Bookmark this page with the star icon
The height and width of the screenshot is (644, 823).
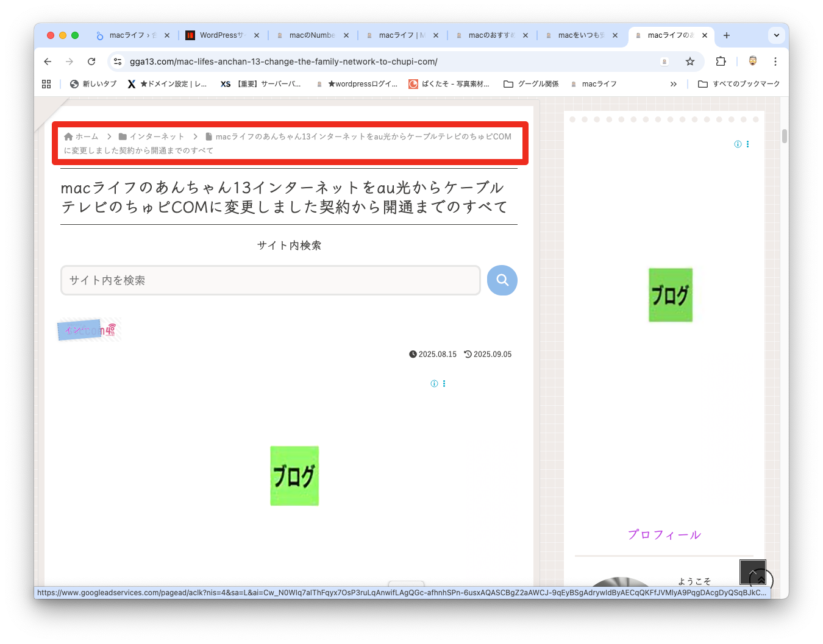pyautogui.click(x=690, y=62)
